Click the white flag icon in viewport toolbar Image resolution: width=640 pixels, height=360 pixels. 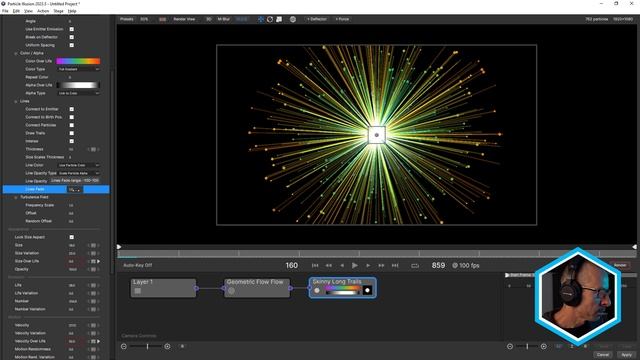click(x=279, y=19)
